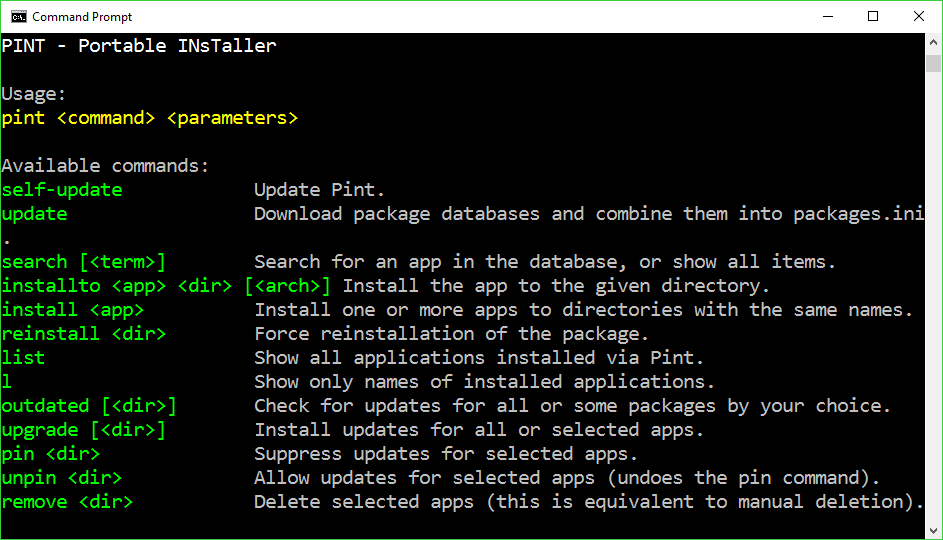Click the scrollbar down arrow

[933, 530]
